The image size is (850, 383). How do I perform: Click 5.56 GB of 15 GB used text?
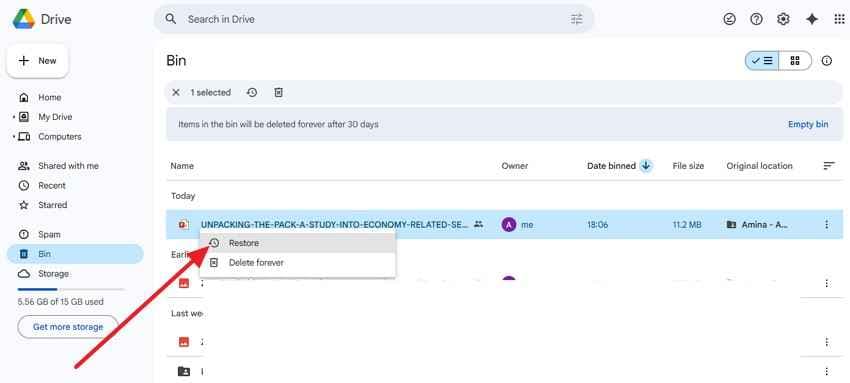tap(61, 302)
